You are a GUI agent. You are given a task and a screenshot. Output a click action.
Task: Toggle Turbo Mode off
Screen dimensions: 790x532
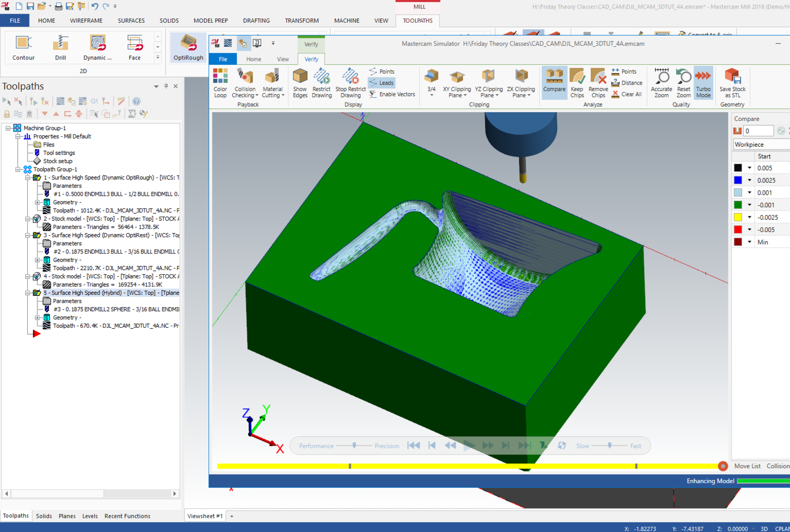[704, 83]
